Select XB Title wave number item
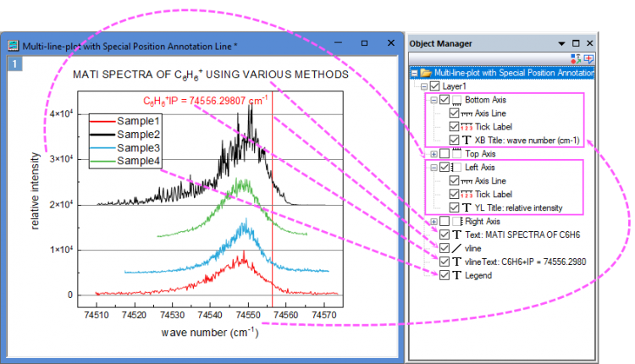This screenshot has height=364, width=635. [526, 140]
